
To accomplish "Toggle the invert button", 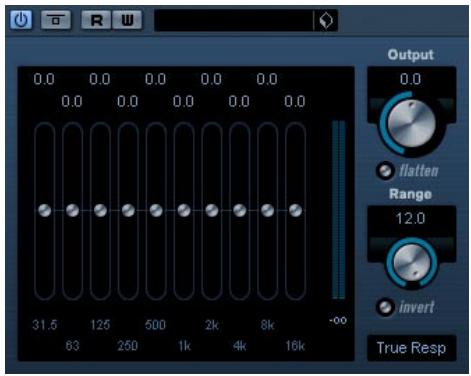I will click(385, 307).
